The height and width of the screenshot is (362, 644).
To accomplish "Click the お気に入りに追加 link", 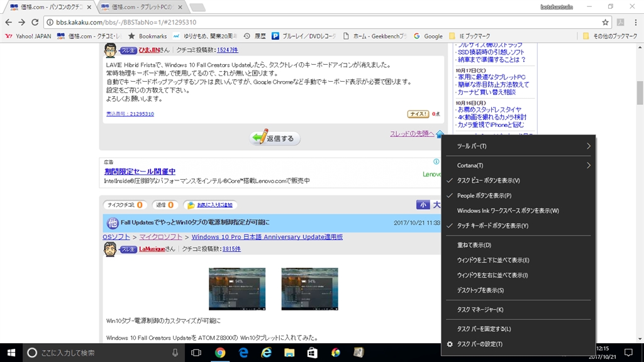I will pyautogui.click(x=214, y=205).
